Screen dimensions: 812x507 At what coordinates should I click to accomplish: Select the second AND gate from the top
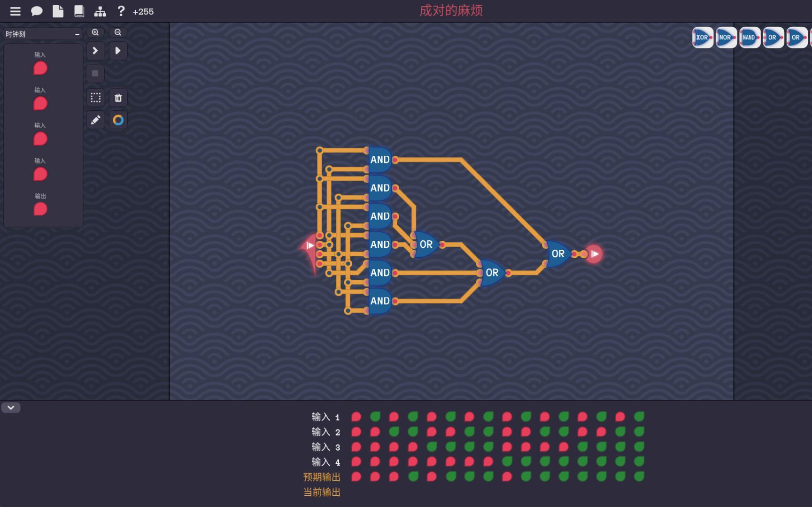(380, 188)
